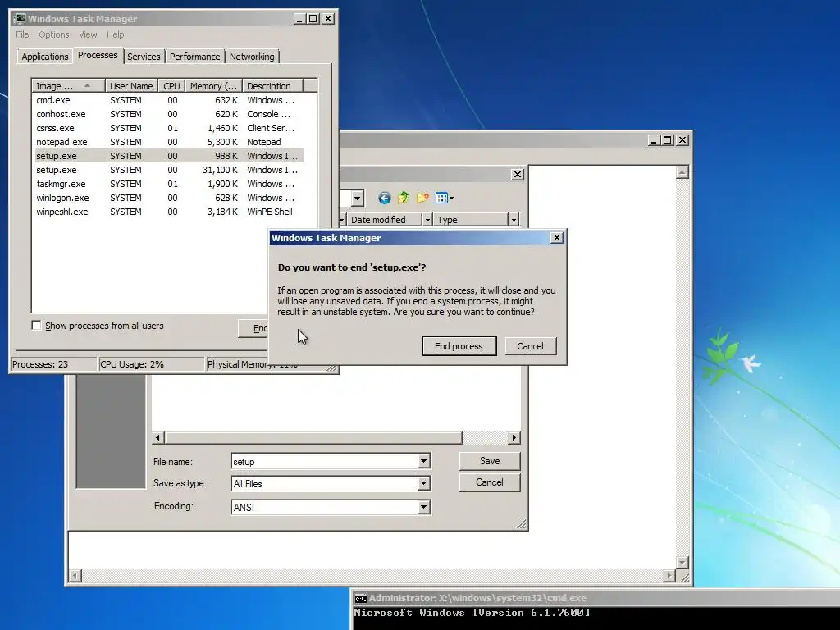This screenshot has height=630, width=840.
Task: Click the Up One Level folder icon
Action: (x=404, y=199)
